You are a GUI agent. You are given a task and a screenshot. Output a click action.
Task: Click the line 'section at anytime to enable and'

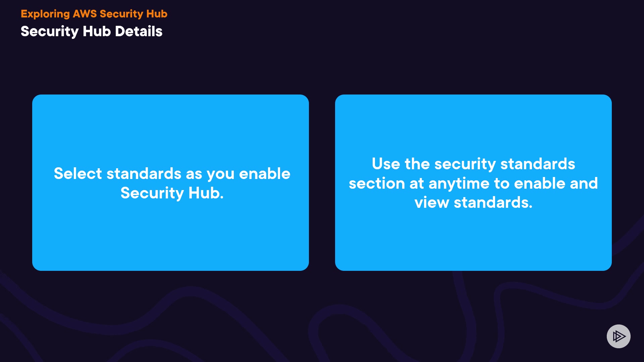tap(473, 183)
